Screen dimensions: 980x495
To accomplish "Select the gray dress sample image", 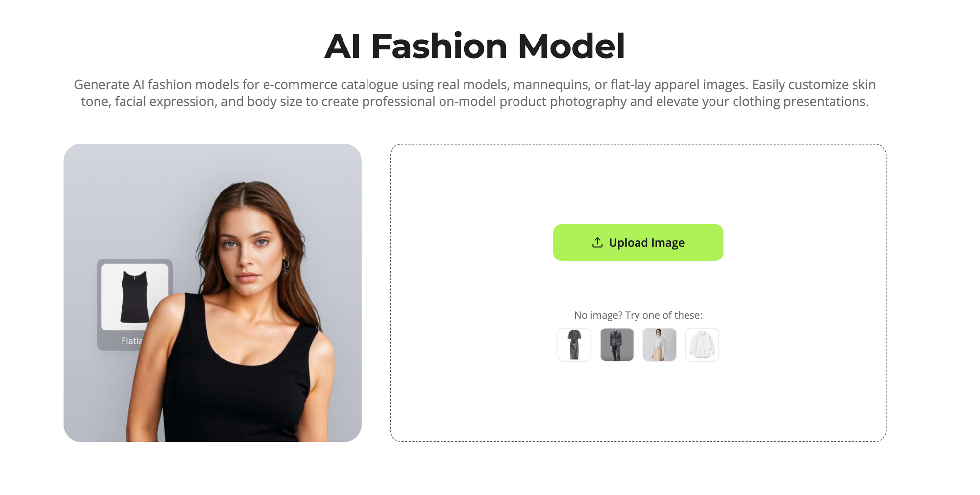I will pos(574,345).
